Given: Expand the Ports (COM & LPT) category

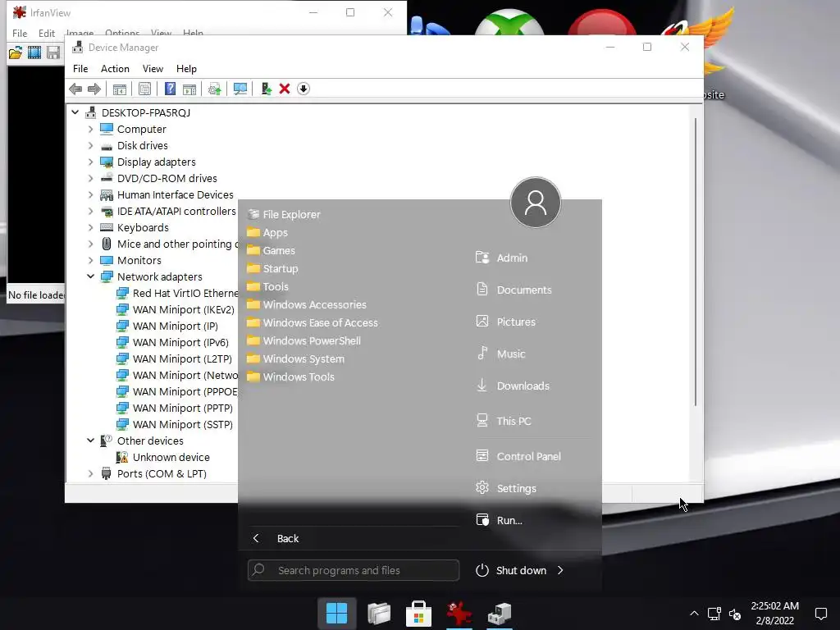Looking at the screenshot, I should (90, 473).
